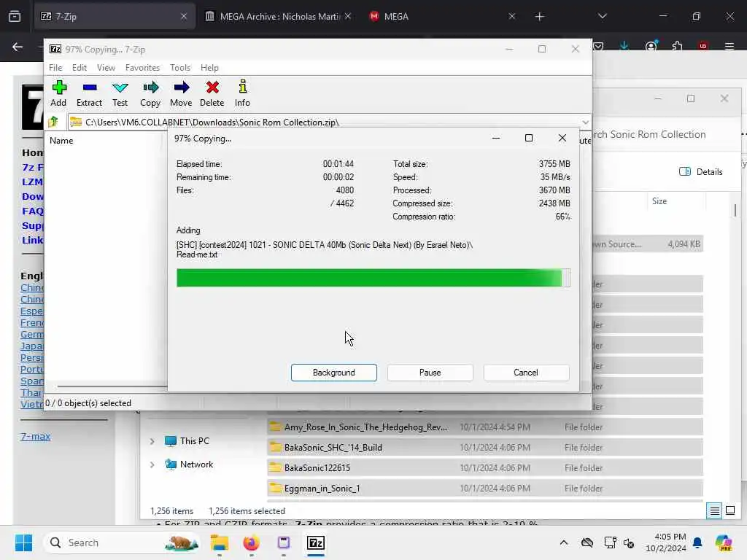
Task: Open the browser hamburger menu
Action: (x=729, y=46)
